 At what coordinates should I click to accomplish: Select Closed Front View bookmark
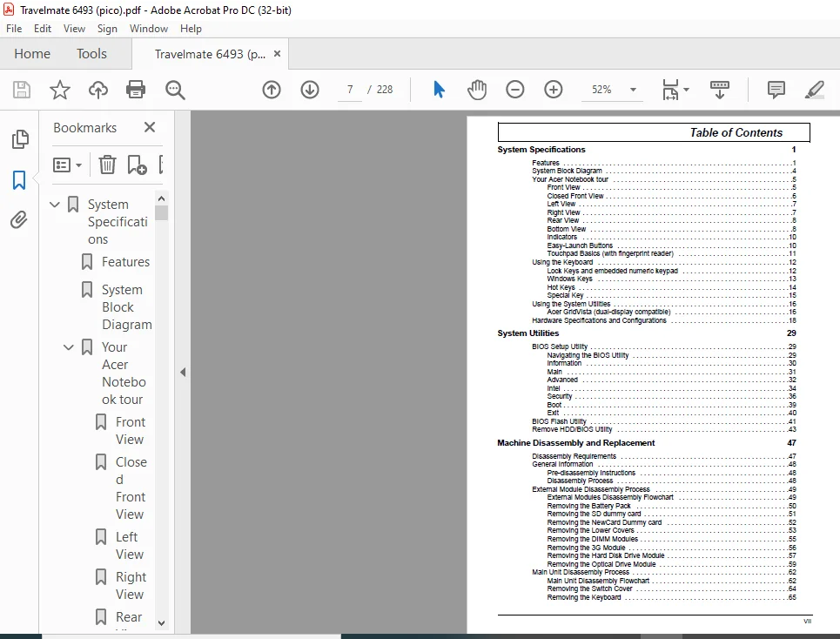131,488
